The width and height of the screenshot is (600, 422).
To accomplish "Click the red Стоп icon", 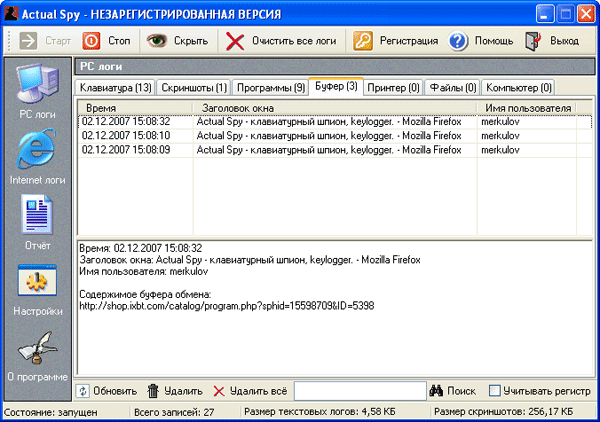I will pyautogui.click(x=91, y=41).
